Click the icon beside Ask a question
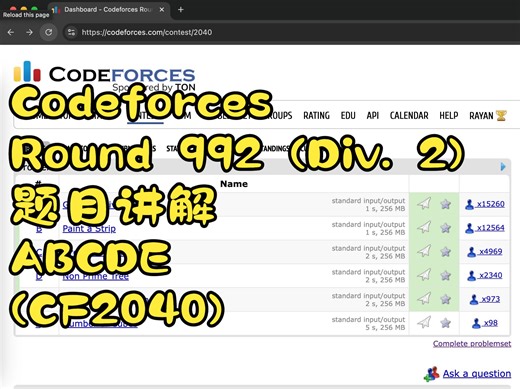520x389 pixels. [432, 374]
